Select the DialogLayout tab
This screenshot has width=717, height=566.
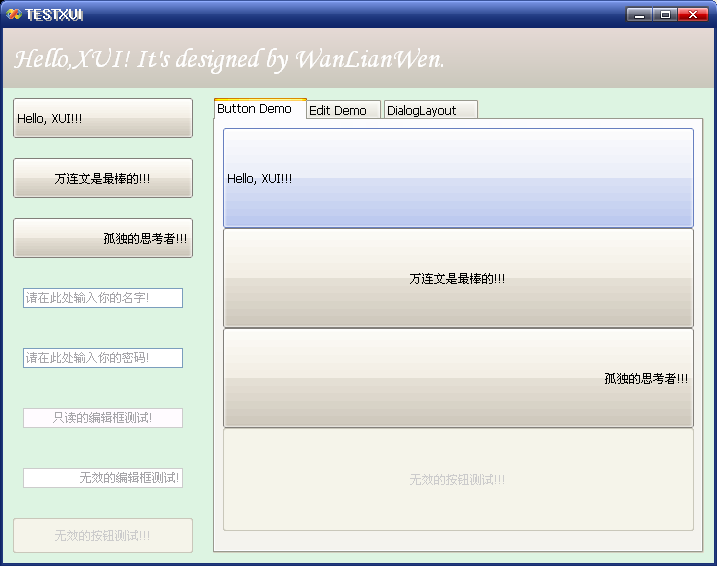point(431,110)
